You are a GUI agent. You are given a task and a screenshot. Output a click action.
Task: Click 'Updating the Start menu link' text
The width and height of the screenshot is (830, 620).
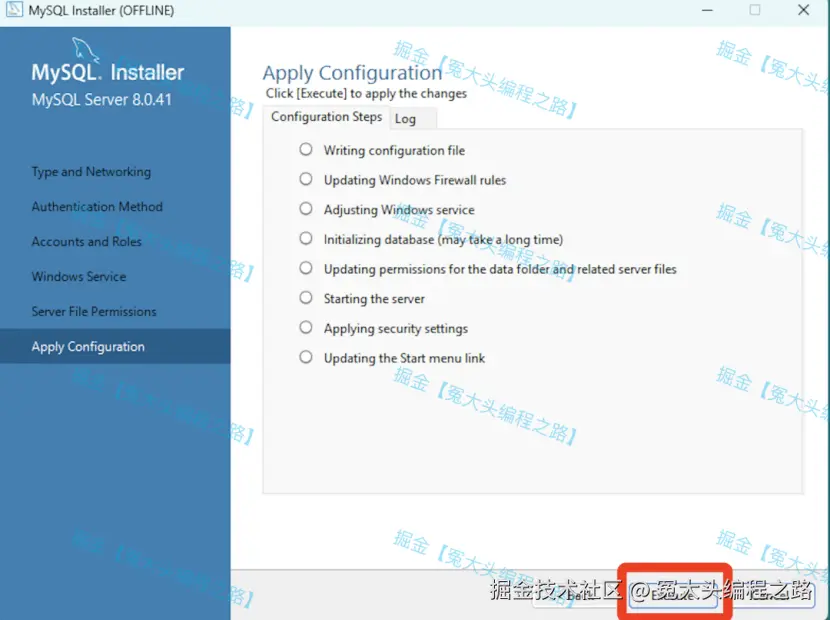pyautogui.click(x=404, y=358)
